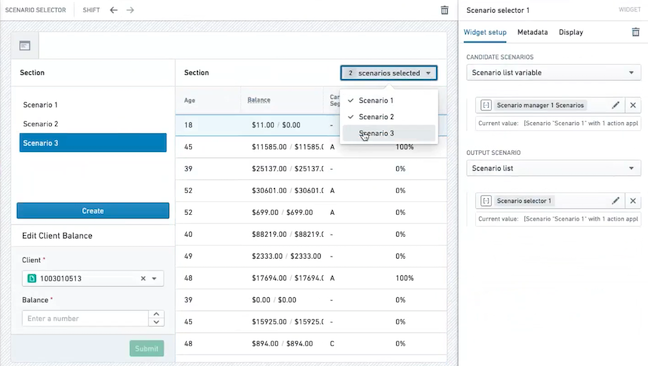This screenshot has height=366, width=648.
Task: Click the shift left arrow icon
Action: coord(114,10)
